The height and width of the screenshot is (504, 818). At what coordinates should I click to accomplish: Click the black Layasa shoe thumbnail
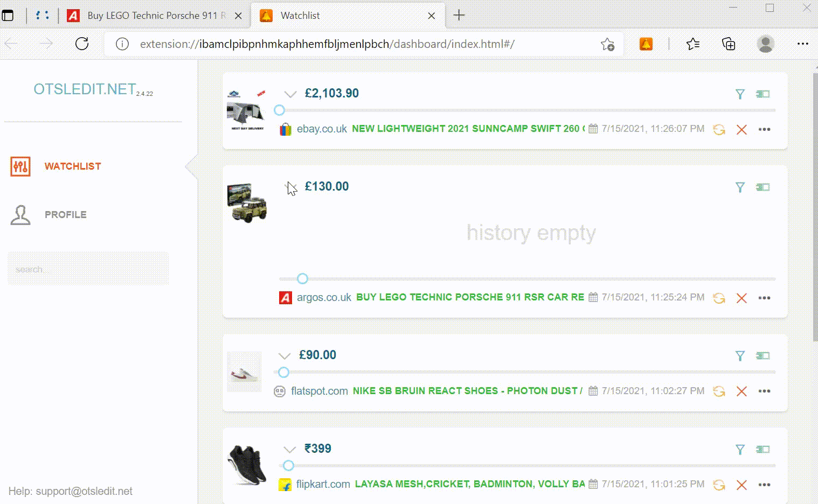pyautogui.click(x=247, y=465)
